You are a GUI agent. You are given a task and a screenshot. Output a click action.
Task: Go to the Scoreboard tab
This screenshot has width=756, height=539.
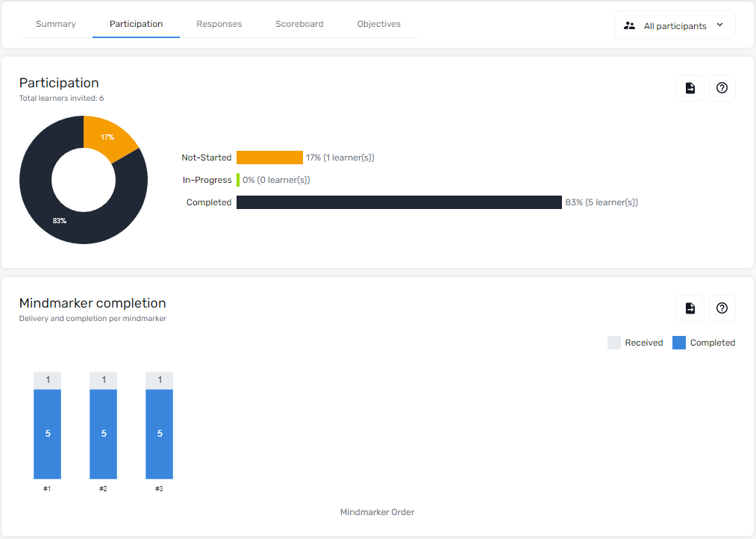click(x=299, y=24)
